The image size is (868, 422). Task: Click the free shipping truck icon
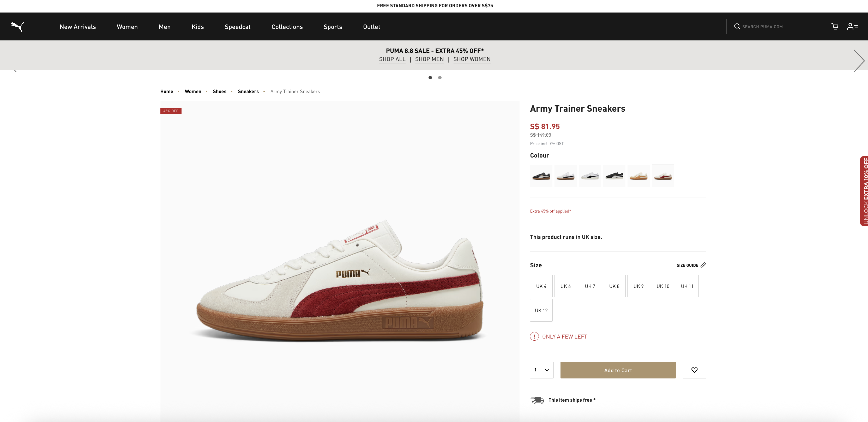coord(537,400)
